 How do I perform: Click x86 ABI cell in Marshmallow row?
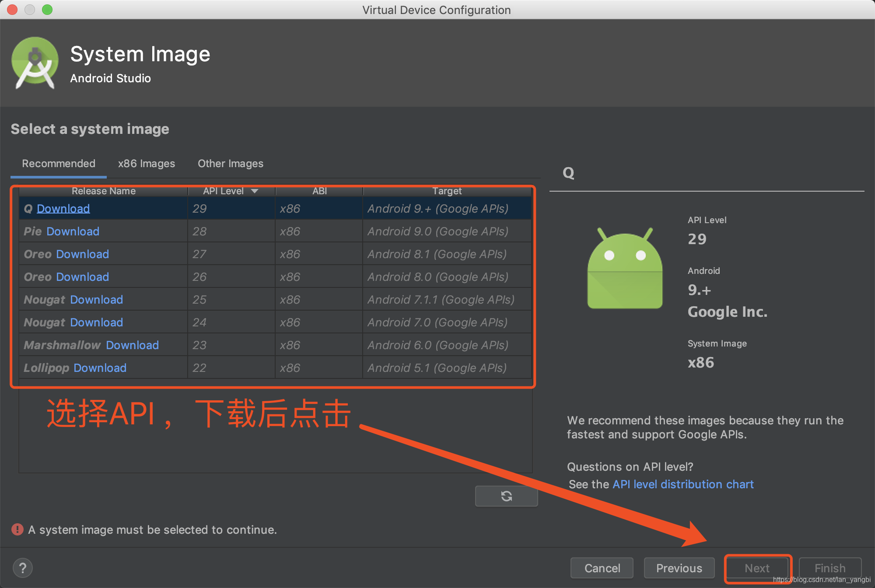[x=319, y=345]
